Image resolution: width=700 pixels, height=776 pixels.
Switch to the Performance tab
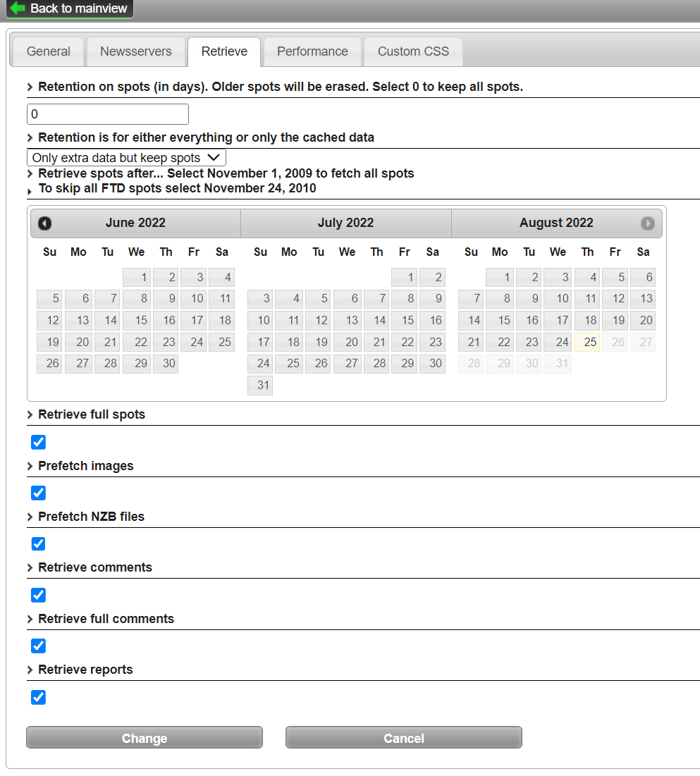[312, 51]
